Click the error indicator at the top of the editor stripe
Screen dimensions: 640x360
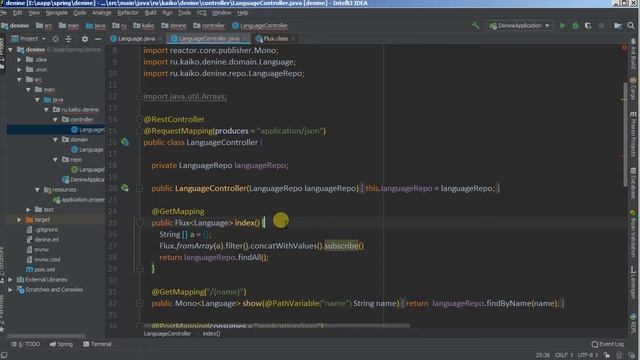pyautogui.click(x=624, y=48)
